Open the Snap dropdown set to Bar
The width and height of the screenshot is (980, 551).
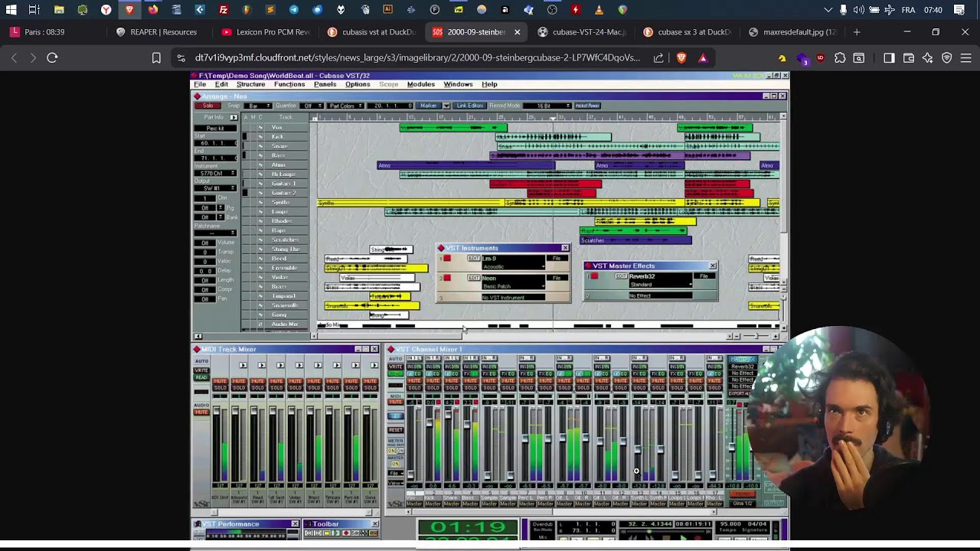coord(260,106)
